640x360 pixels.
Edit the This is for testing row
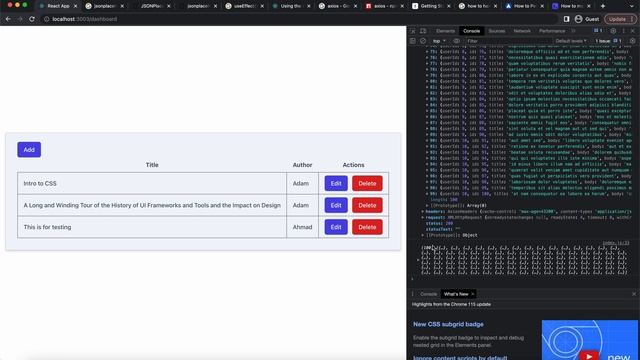pyautogui.click(x=336, y=227)
